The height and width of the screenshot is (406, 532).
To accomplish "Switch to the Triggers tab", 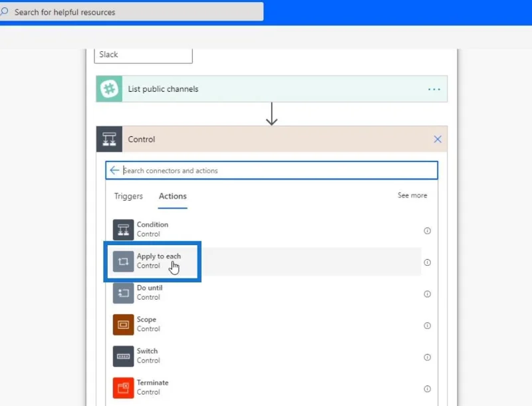I will click(128, 196).
